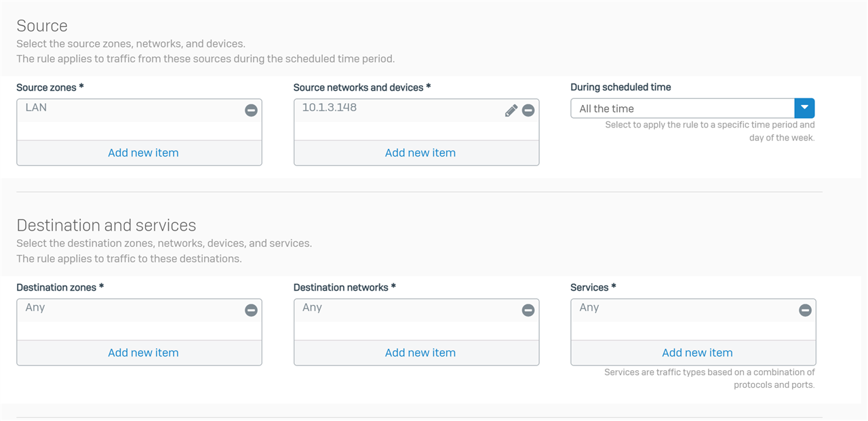Click the 'Services *' label
Screen dimensions: 868x421
(593, 287)
